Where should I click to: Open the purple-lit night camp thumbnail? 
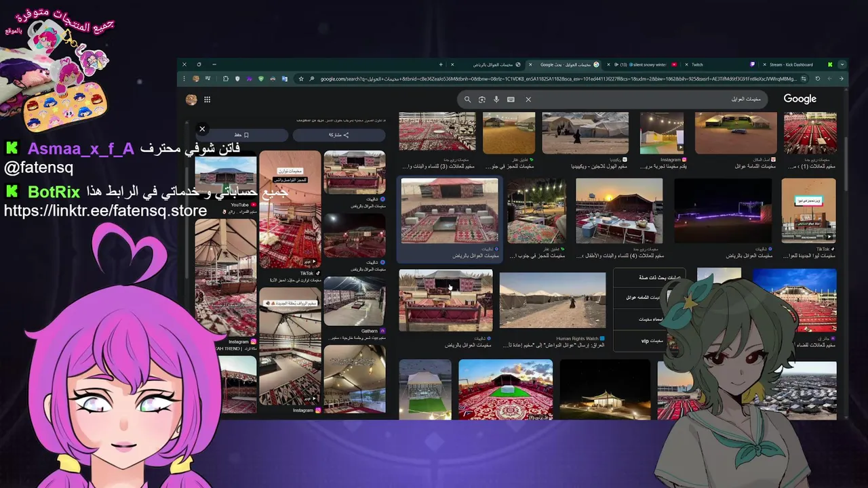(723, 210)
